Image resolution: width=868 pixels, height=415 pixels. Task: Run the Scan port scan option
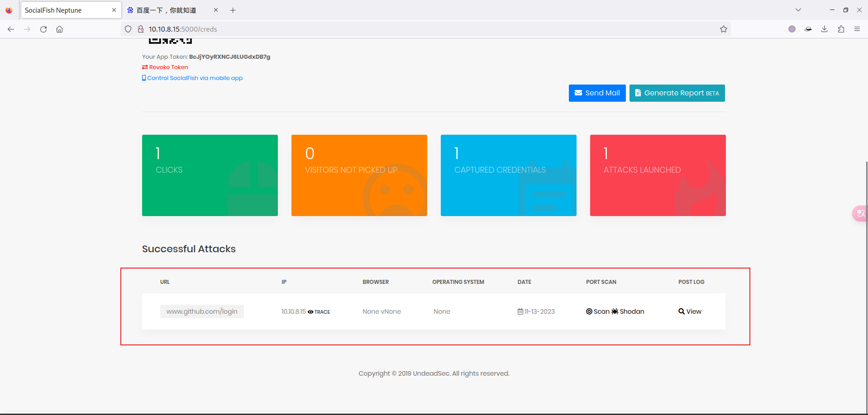pos(598,311)
